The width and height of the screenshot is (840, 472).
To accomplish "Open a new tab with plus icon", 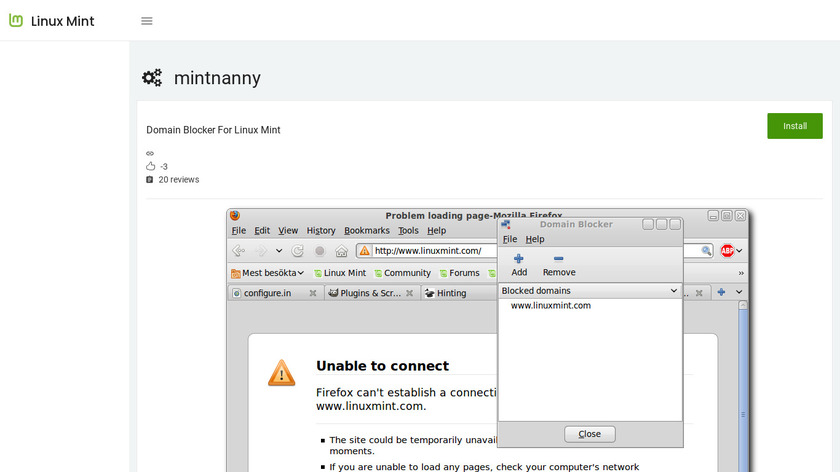I will [x=721, y=292].
